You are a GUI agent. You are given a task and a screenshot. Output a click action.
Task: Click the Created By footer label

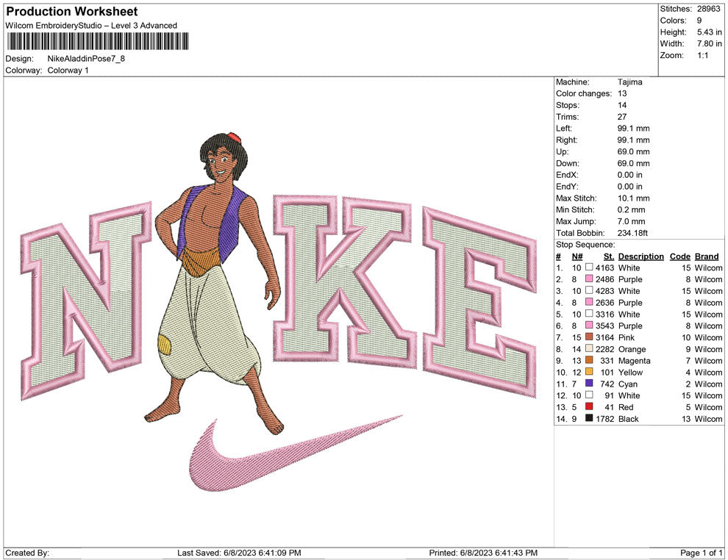coord(27,553)
